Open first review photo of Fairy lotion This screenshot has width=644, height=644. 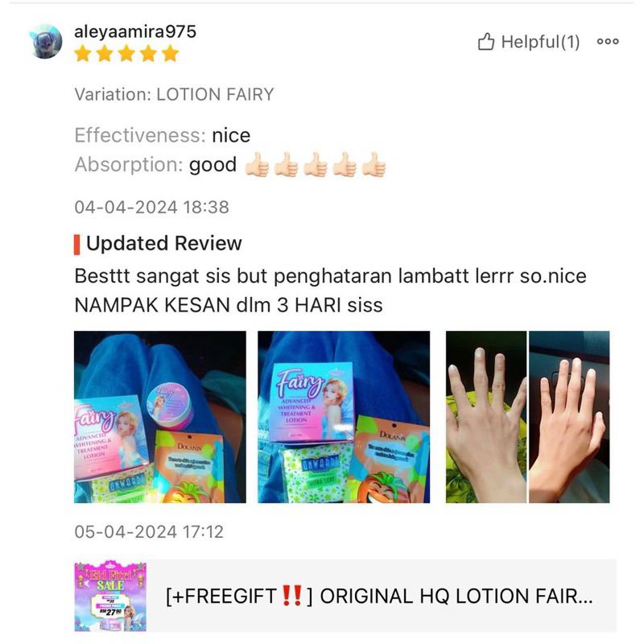[160, 417]
